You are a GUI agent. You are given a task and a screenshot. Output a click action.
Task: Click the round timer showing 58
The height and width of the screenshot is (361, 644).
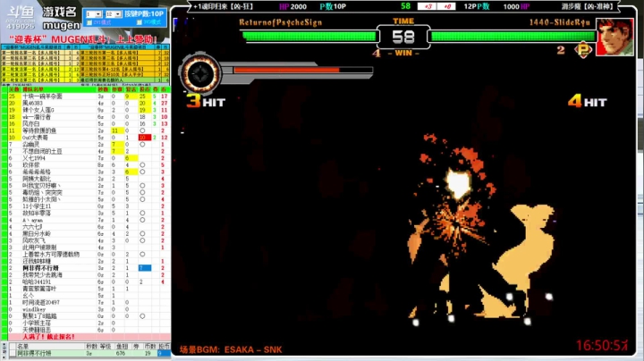tap(403, 38)
